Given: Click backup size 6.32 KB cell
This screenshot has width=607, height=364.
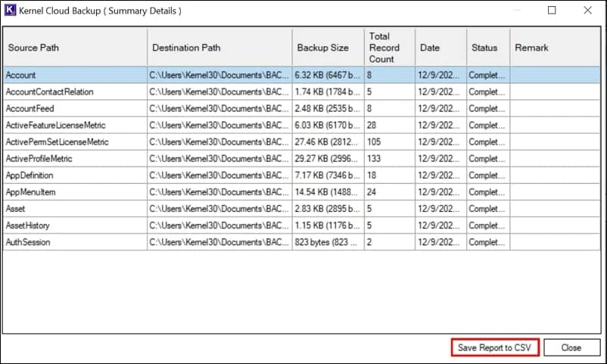Looking at the screenshot, I should (328, 75).
